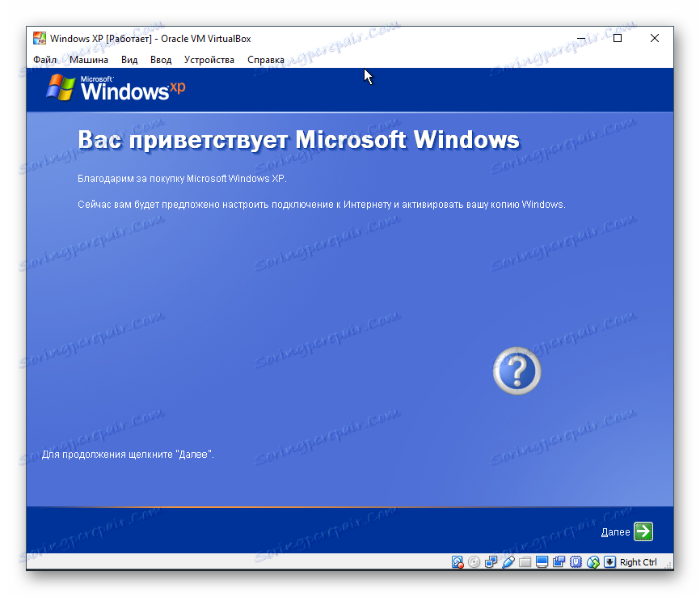
Task: Maximize the VirtualBox window
Action: [618, 39]
